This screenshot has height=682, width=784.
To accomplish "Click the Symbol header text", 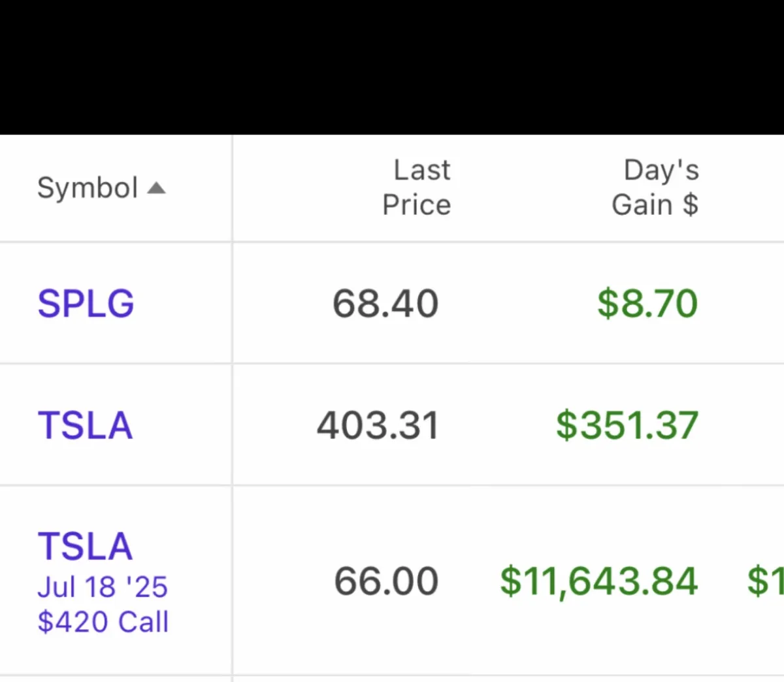I will [x=88, y=188].
